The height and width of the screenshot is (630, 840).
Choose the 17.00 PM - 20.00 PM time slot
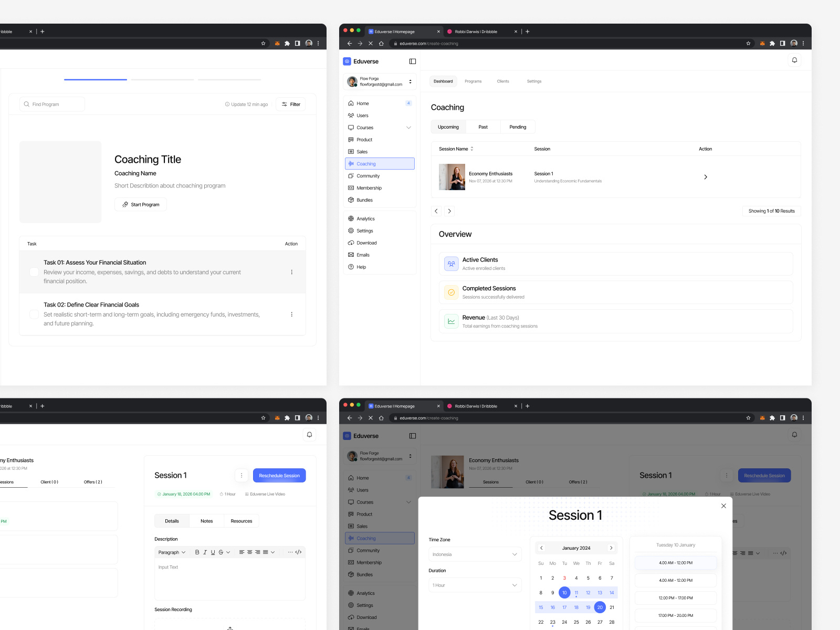676,616
